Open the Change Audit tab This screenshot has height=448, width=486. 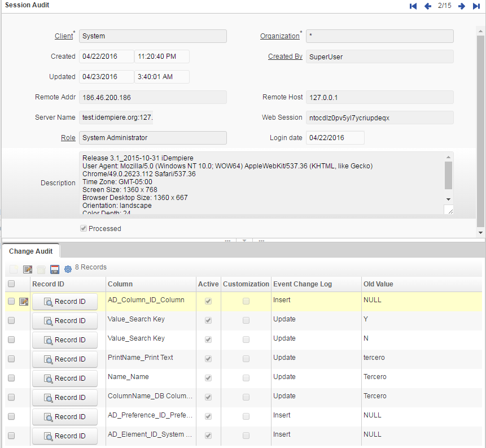click(30, 251)
